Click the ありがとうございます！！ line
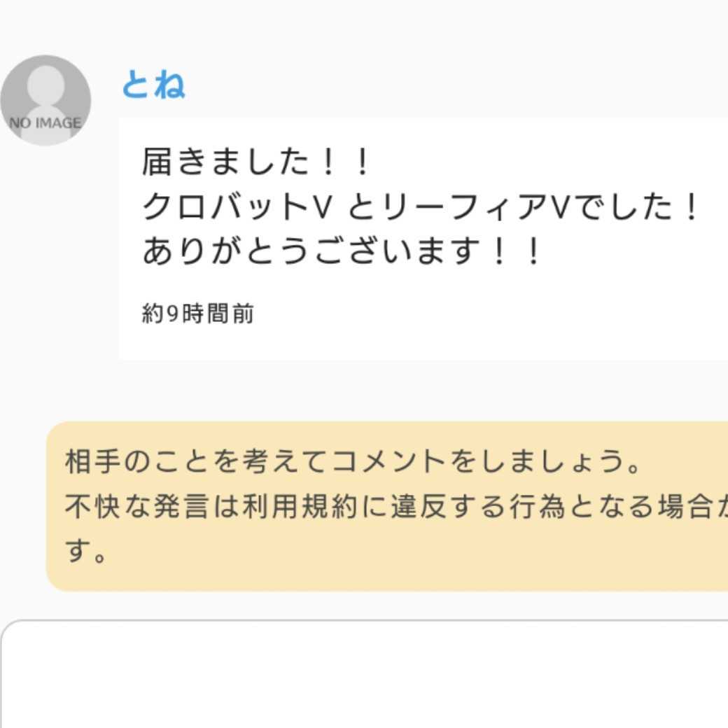 pyautogui.click(x=343, y=252)
